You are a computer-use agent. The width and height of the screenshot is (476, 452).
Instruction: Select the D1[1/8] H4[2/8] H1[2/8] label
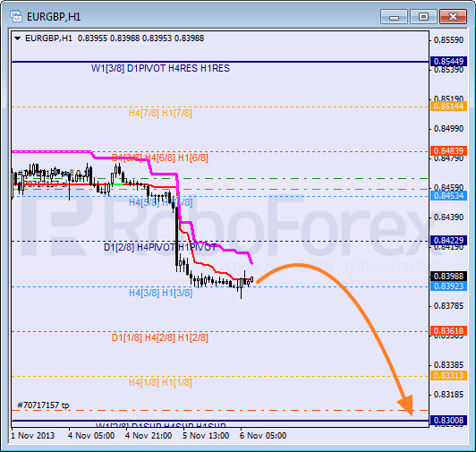click(x=160, y=337)
